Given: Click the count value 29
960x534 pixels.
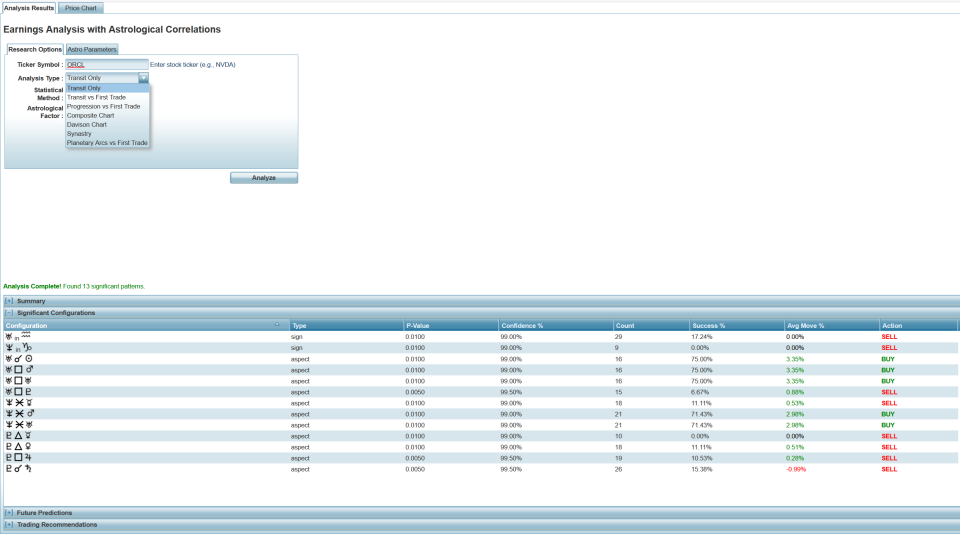Looking at the screenshot, I should (618, 337).
